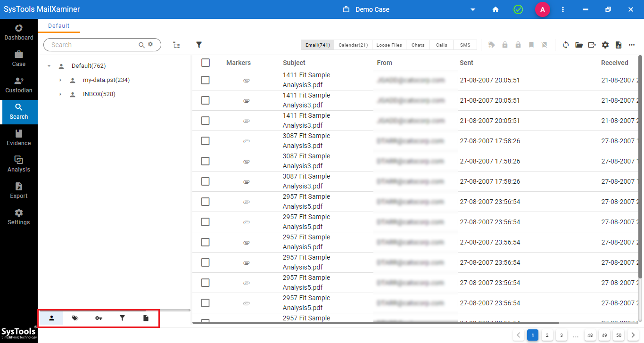Select the custodian person tab at bottom-left panel
Viewport: 644px width, 343px height.
pyautogui.click(x=52, y=318)
